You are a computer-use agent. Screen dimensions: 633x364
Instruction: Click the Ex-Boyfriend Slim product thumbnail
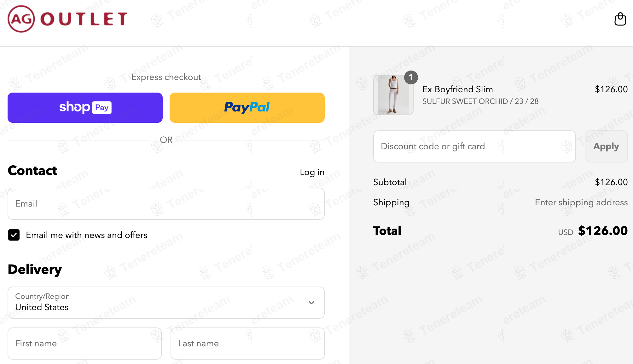click(393, 95)
